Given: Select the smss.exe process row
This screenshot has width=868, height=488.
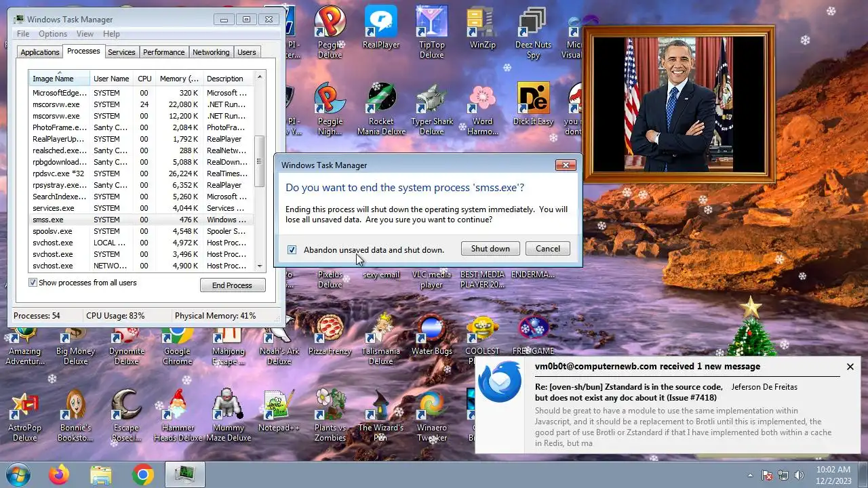Looking at the screenshot, I should tap(141, 220).
